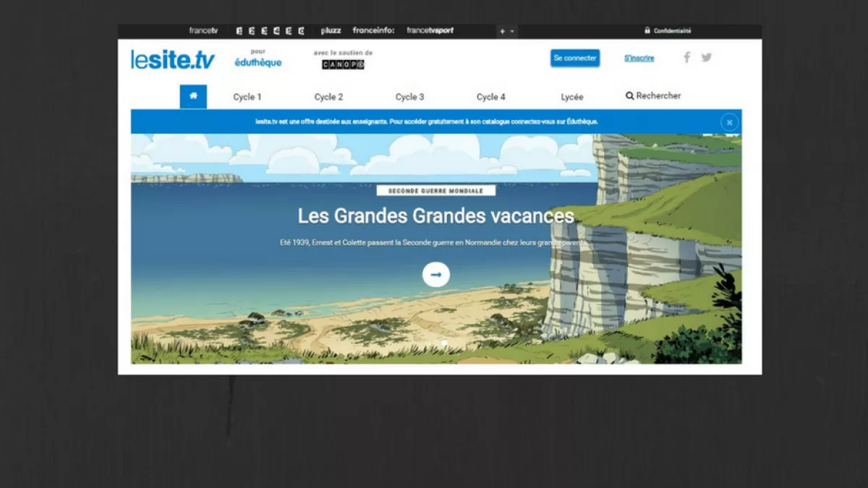
Task: Select the Cycle 3 menu item
Action: pyautogui.click(x=409, y=97)
